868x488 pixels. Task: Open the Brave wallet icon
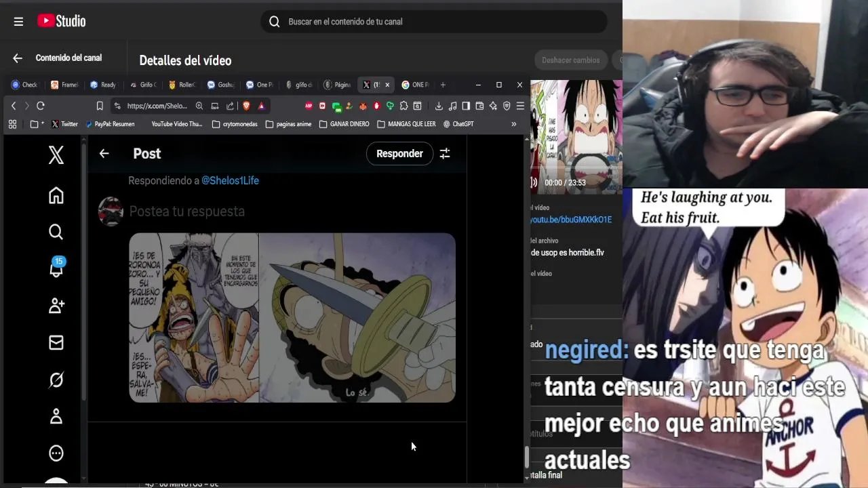(x=479, y=106)
